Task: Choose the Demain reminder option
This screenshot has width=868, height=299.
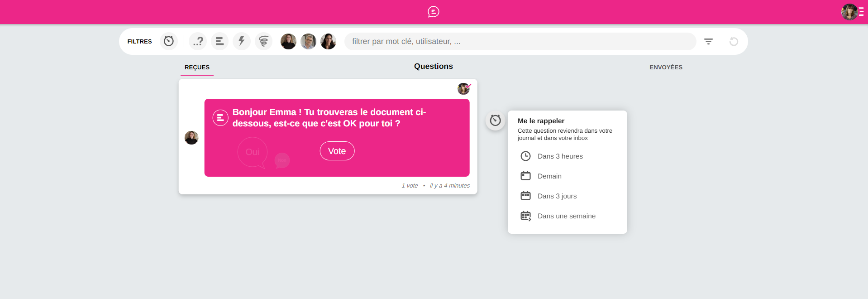Action: [549, 176]
